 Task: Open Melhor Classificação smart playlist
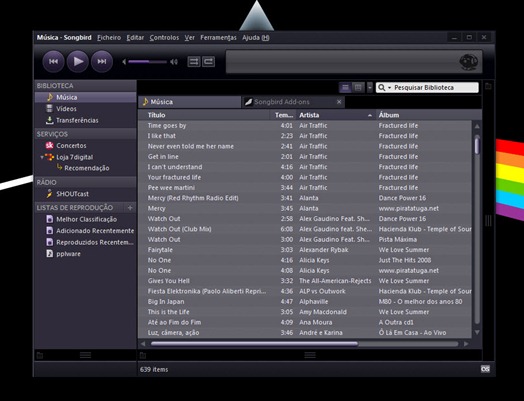(86, 219)
